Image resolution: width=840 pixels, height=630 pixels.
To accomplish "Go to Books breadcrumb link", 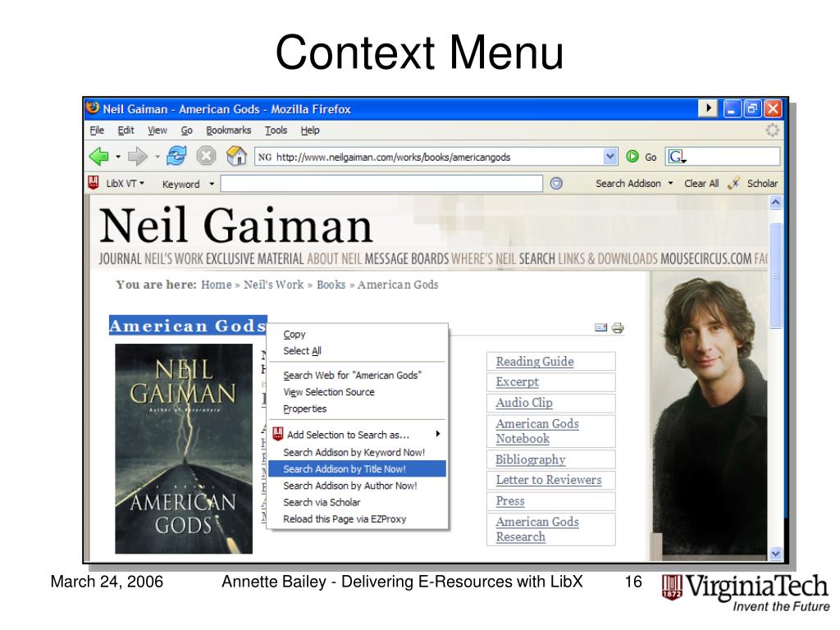I will point(331,285).
